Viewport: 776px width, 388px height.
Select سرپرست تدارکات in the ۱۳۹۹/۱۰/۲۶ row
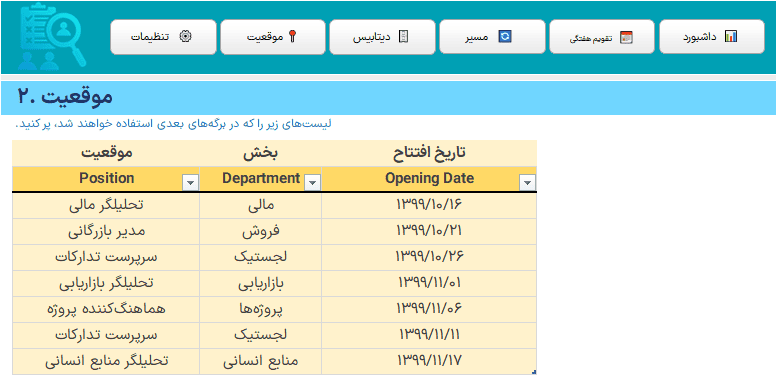(106, 257)
